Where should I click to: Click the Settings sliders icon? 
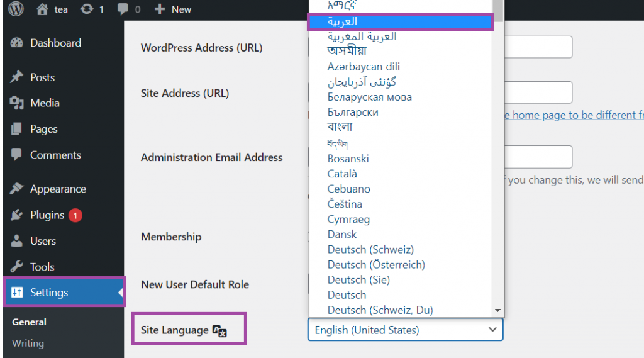(x=17, y=292)
